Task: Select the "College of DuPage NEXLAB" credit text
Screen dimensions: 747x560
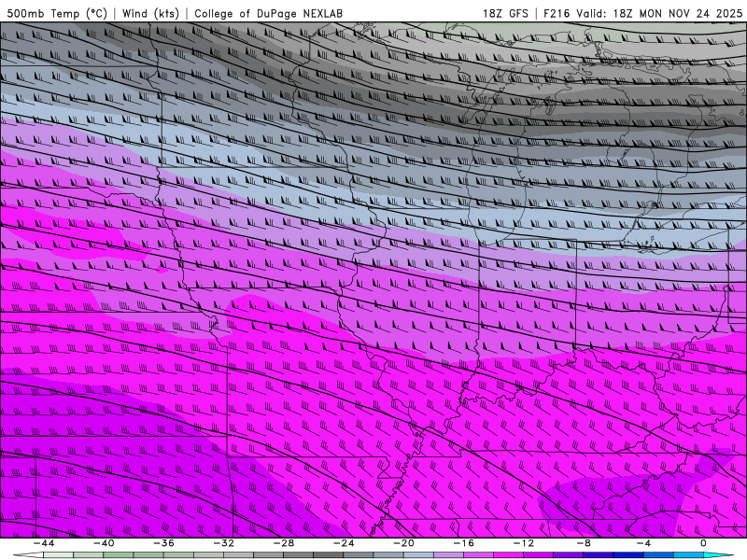Action: click(268, 13)
